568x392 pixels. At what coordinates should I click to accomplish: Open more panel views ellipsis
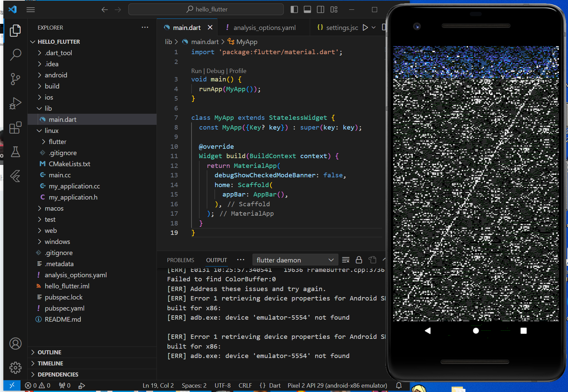click(x=241, y=260)
